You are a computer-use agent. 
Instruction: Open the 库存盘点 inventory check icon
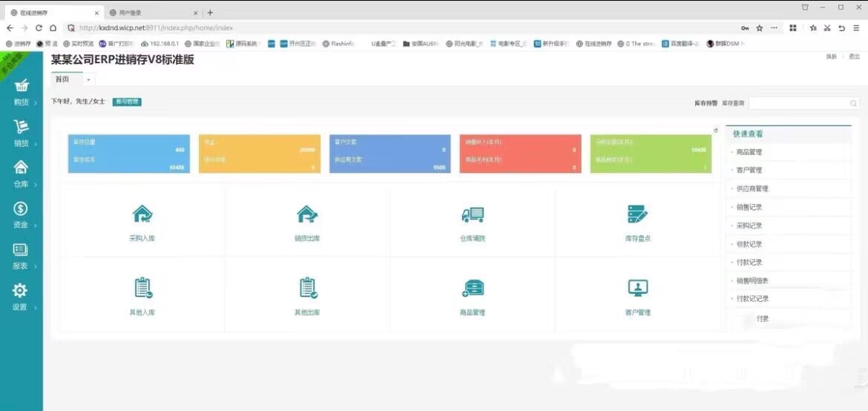pos(637,215)
